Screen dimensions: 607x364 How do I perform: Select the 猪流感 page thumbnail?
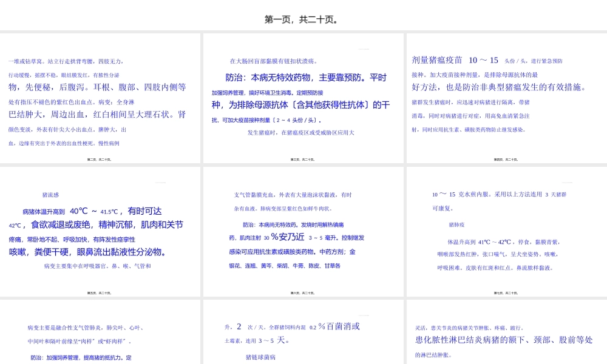pyautogui.click(x=100, y=234)
